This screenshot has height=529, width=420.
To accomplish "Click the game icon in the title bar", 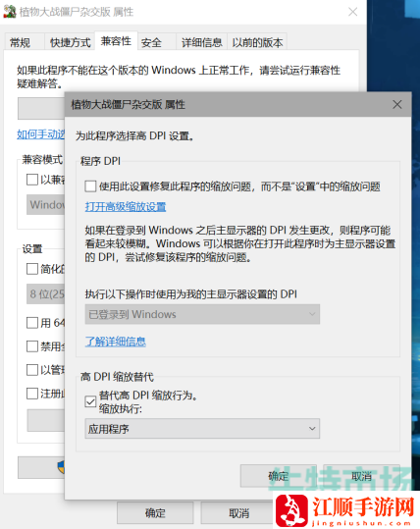I will 10,12.
